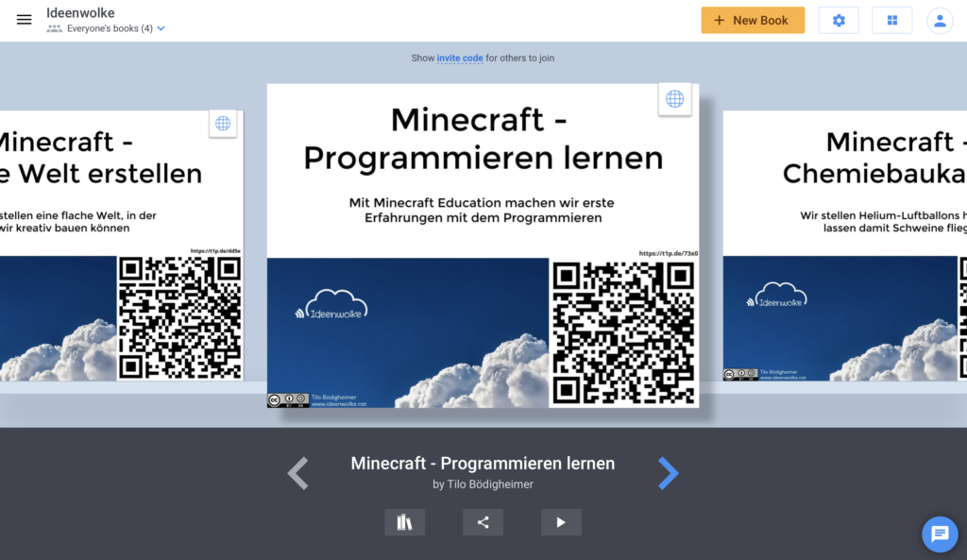
Task: Switch to grid view of books
Action: [x=891, y=21]
